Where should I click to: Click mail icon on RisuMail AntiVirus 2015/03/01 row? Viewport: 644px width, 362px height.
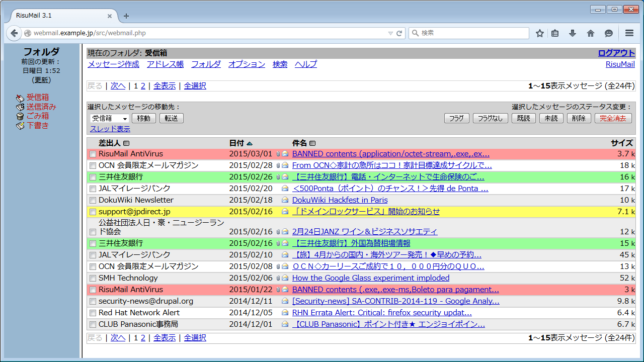pos(285,154)
